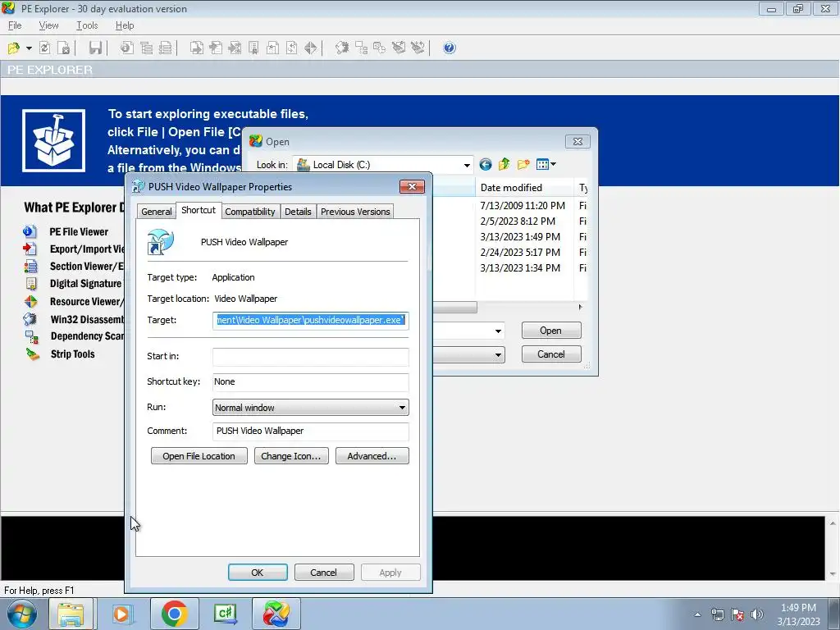Image resolution: width=840 pixels, height=630 pixels.
Task: Click the Open File folder toolbar icon
Action: click(14, 48)
